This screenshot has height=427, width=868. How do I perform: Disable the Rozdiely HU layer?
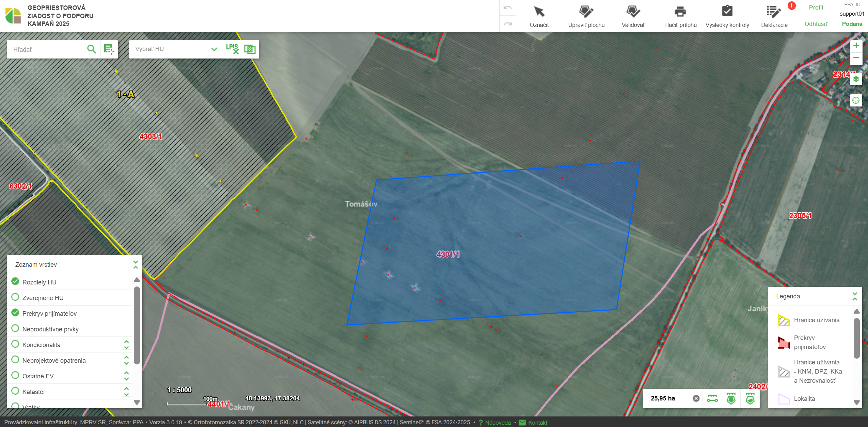[x=15, y=282]
